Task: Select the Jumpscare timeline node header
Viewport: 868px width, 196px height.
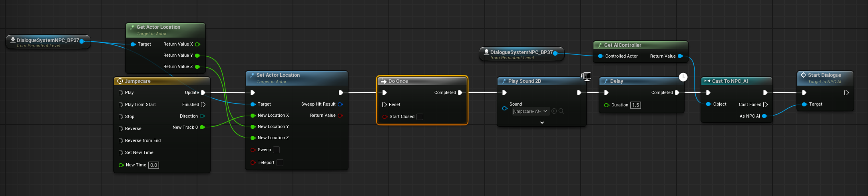Action: coord(162,81)
